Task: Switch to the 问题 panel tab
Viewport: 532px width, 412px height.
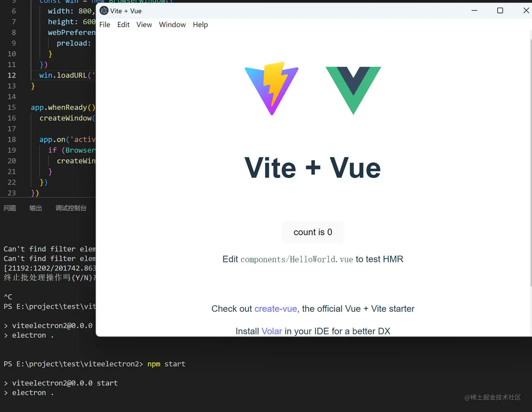Action: [x=10, y=208]
